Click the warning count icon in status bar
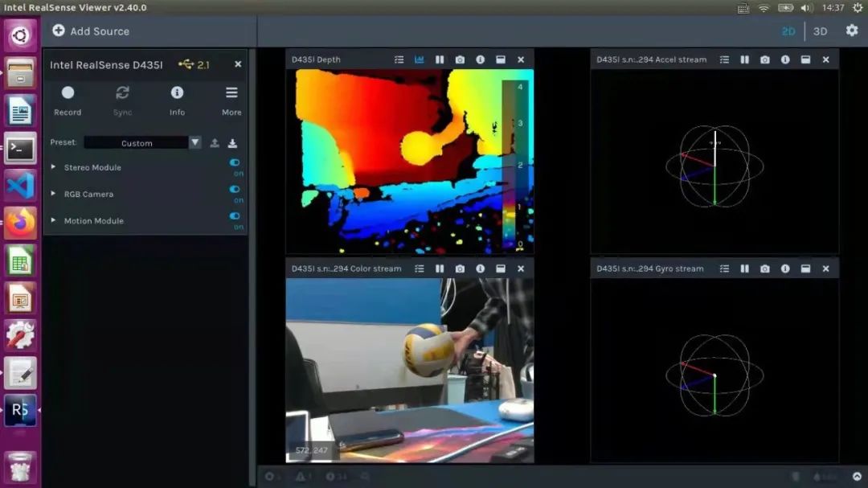This screenshot has width=868, height=488. [x=300, y=477]
